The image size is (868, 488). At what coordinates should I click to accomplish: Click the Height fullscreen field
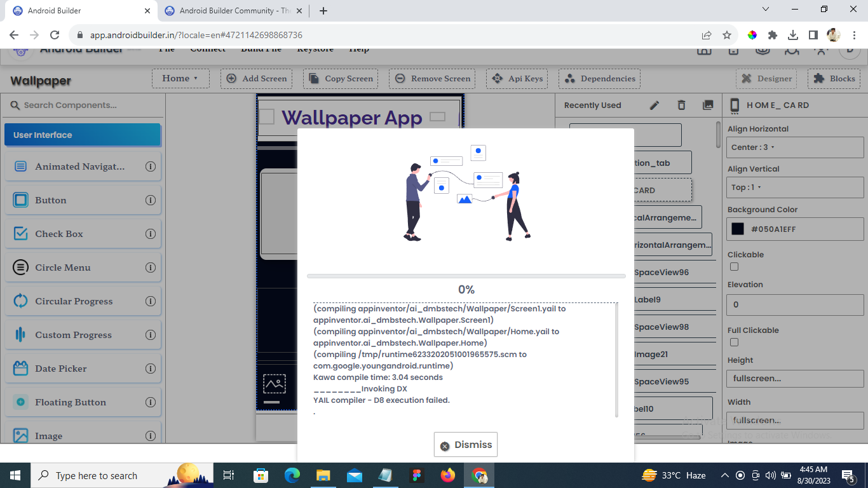pos(795,378)
